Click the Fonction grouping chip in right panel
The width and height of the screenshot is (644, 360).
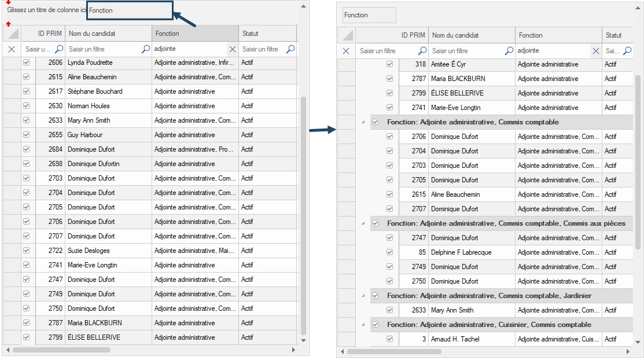coord(369,15)
